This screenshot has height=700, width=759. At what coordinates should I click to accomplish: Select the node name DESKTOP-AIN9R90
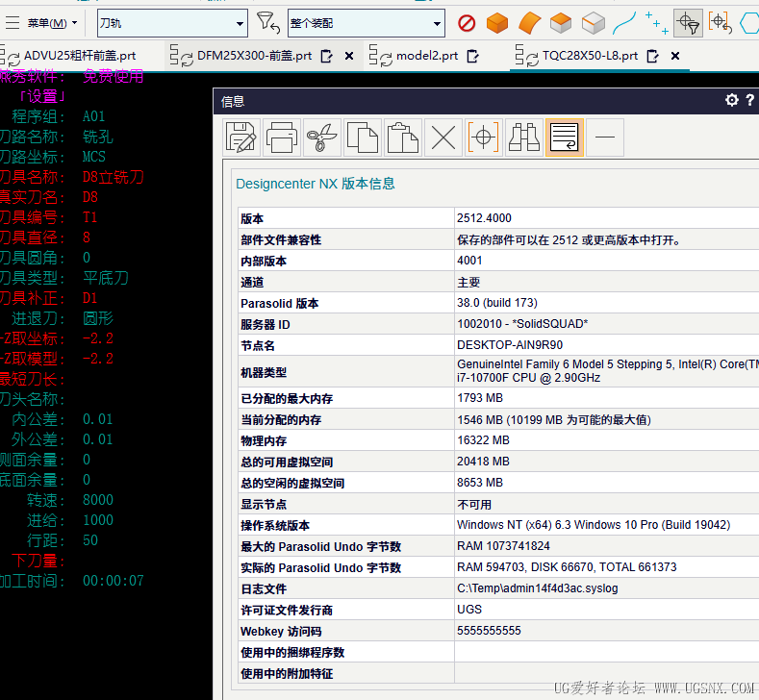coord(510,345)
